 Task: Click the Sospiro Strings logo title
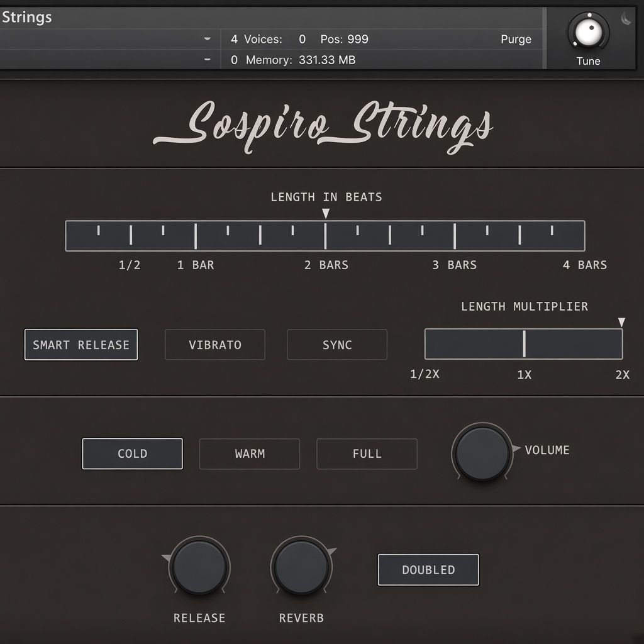tap(323, 126)
